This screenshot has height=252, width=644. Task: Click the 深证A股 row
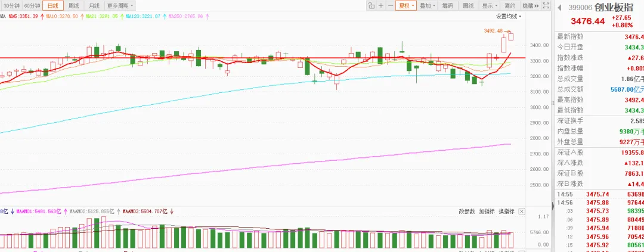(599, 153)
